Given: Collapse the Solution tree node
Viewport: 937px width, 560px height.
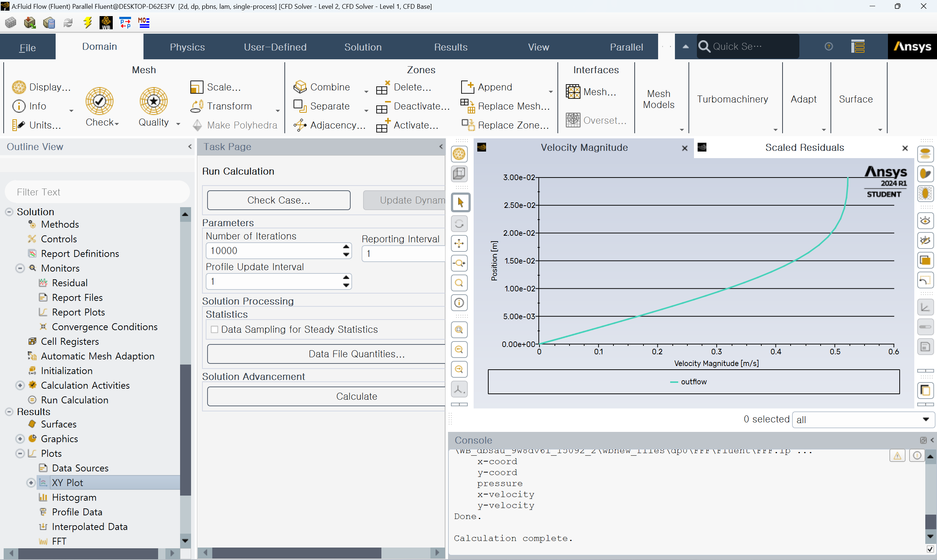Looking at the screenshot, I should pyautogui.click(x=9, y=212).
